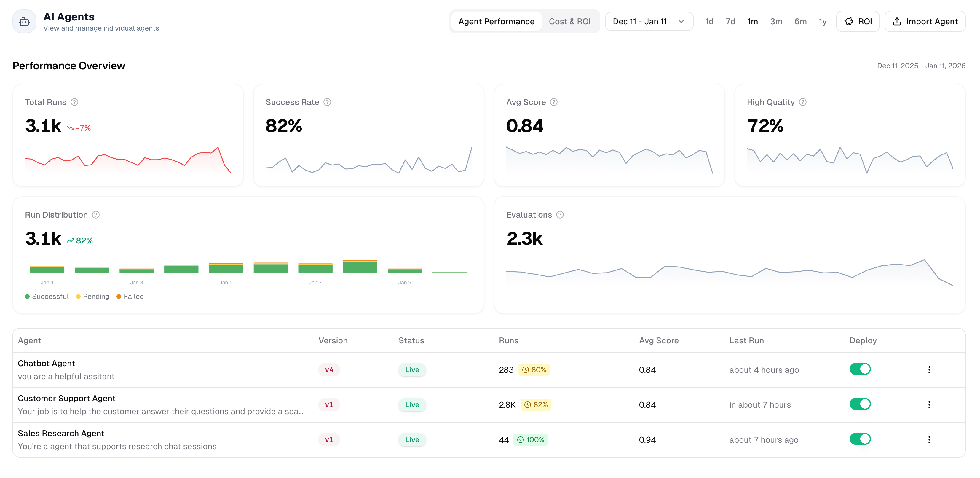Toggle Customer Support Agent deployment
Screen dimensions: 980x478
pos(860,404)
